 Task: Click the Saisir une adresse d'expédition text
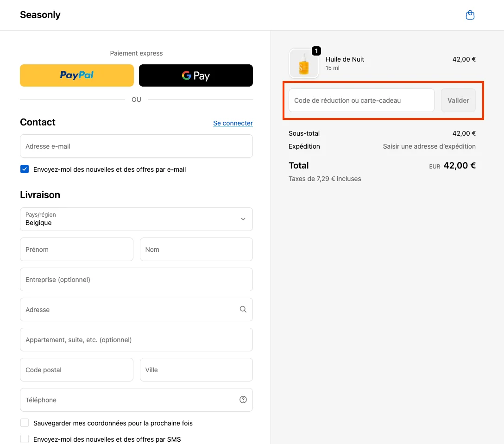coord(429,146)
